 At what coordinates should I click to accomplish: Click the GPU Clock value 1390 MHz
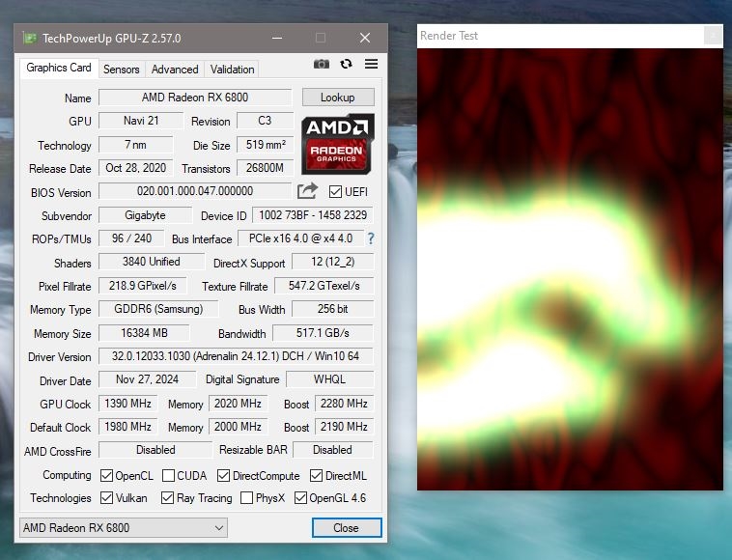tap(127, 404)
